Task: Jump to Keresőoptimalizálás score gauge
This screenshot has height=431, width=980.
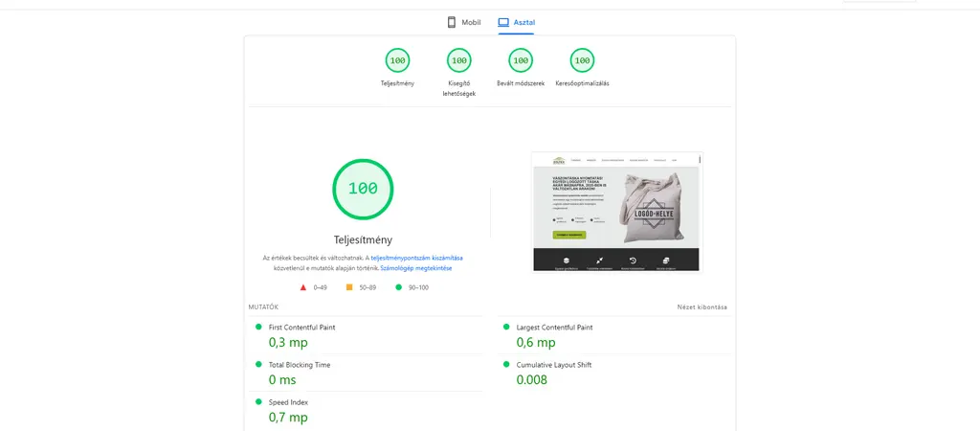Action: pos(582,61)
